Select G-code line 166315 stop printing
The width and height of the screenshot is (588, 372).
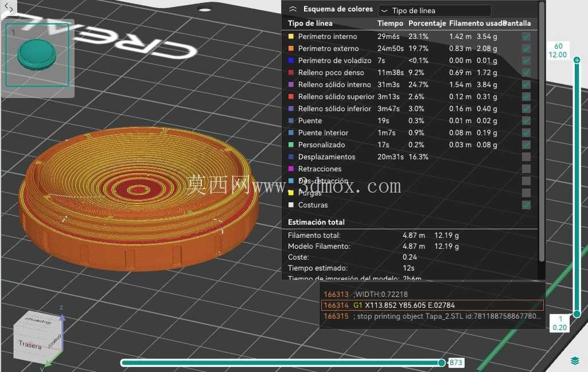pyautogui.click(x=432, y=316)
